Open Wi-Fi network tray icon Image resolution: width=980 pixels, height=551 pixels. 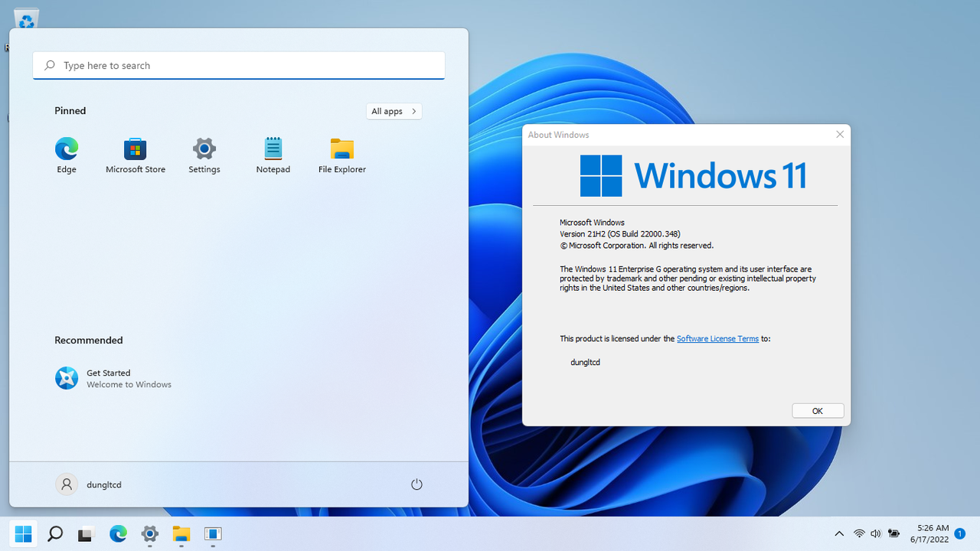[860, 533]
